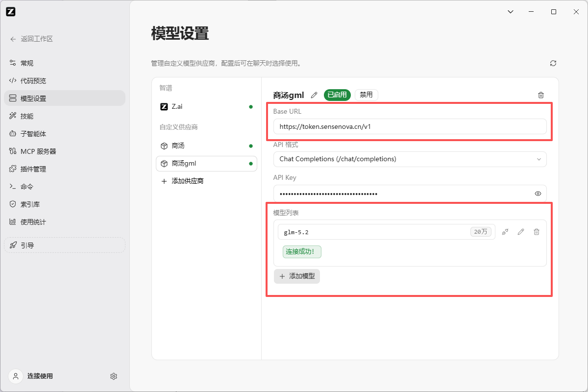Viewport: 588px width, 392px height.
Task: Open the MCP 服务器 section
Action: [x=65, y=151]
